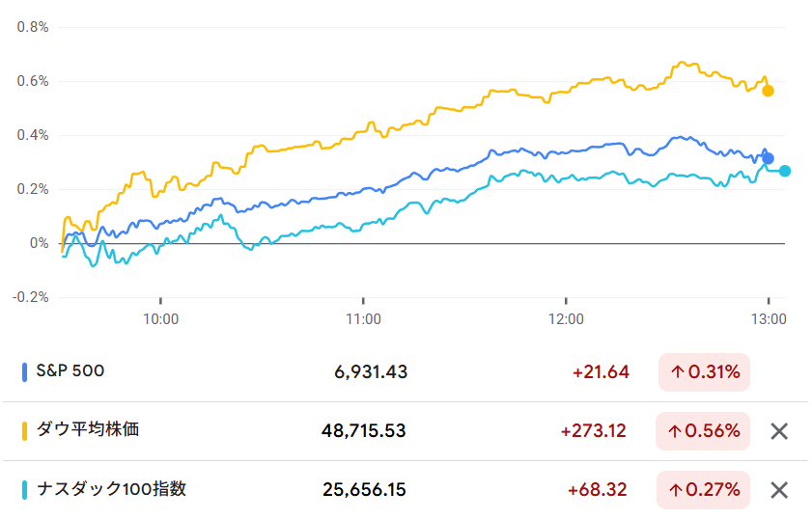
Task: Open the ナスダック100指数 index link
Action: coord(111,489)
